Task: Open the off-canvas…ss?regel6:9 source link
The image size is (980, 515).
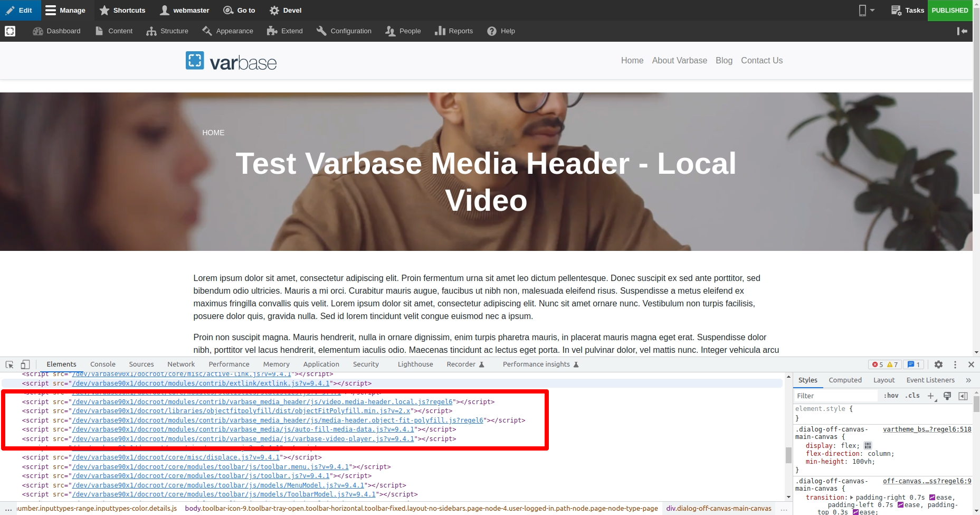Action: [x=927, y=481]
